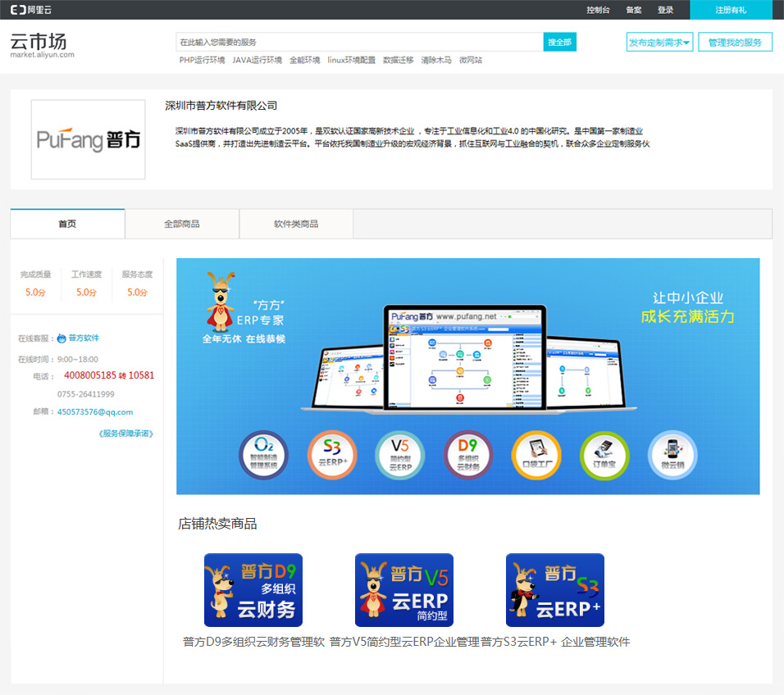Click the O2 智能制造管理系统 circle icon
This screenshot has height=695, width=784.
coord(263,455)
